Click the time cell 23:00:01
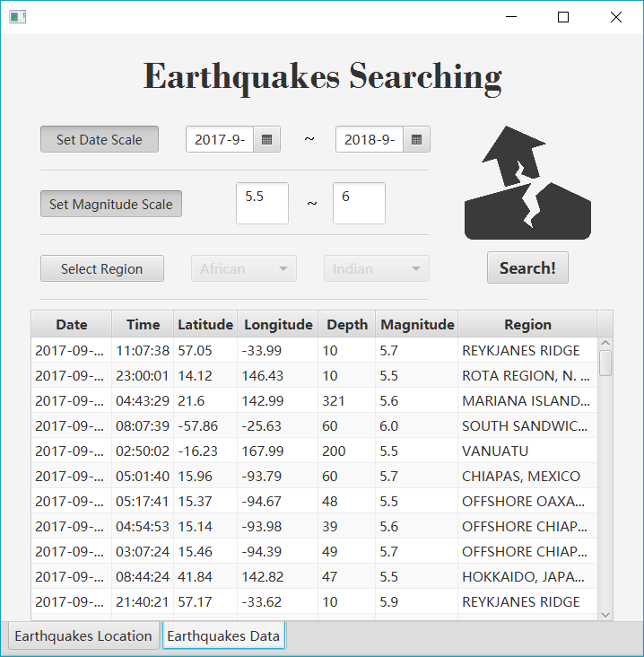Viewport: 644px width, 657px height. tap(143, 375)
